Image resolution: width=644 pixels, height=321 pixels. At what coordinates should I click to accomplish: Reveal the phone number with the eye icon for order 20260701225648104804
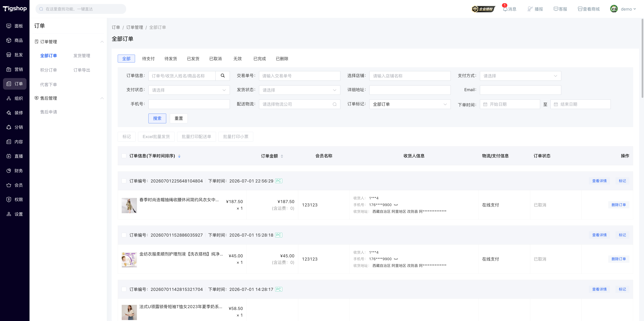click(x=396, y=205)
